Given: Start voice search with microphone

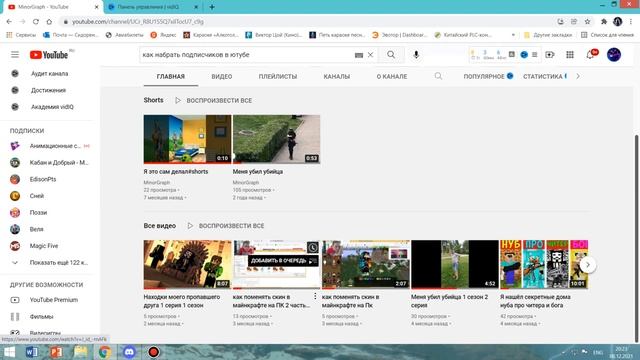Looking at the screenshot, I should (x=416, y=55).
